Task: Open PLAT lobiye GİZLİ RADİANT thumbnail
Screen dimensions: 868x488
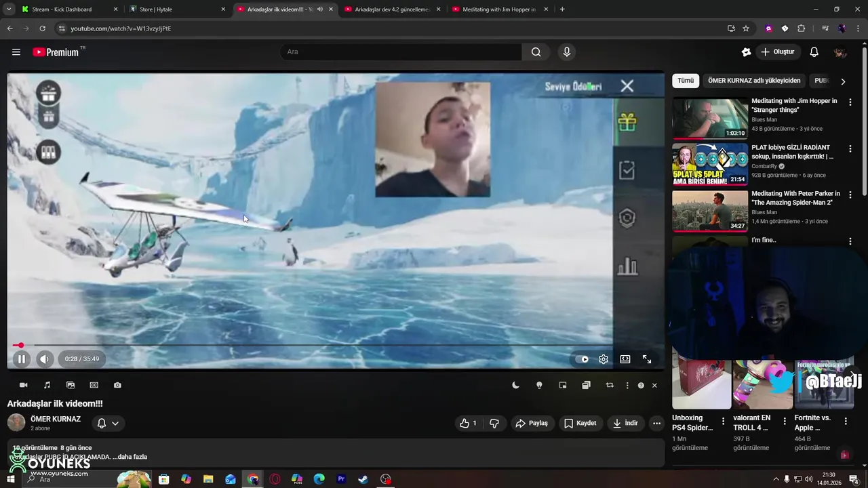Action: point(710,164)
